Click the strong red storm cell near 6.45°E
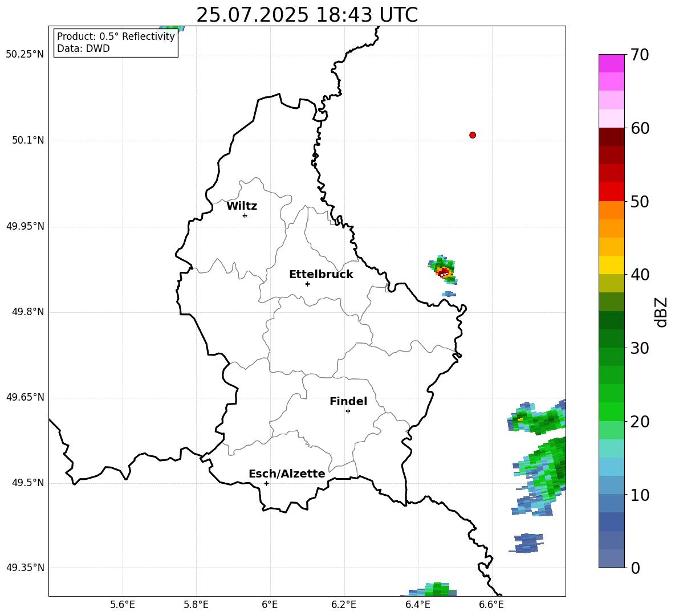675x616 pixels. (444, 272)
